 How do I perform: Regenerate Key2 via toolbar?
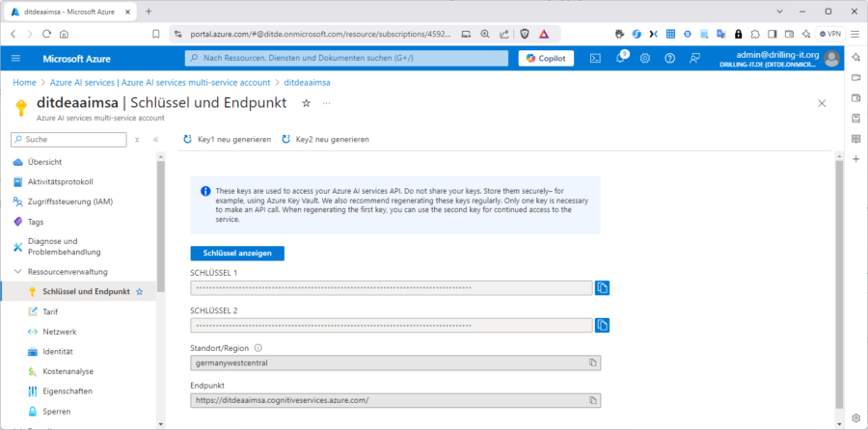click(x=326, y=140)
